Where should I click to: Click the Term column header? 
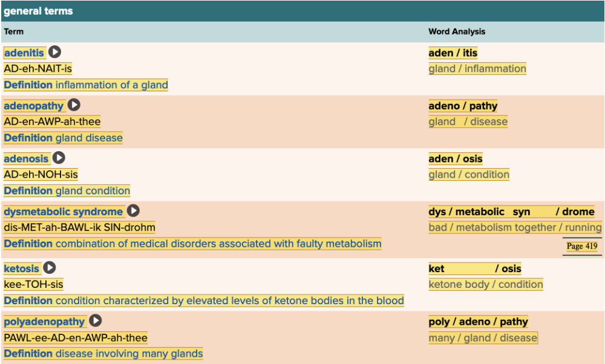(x=13, y=31)
